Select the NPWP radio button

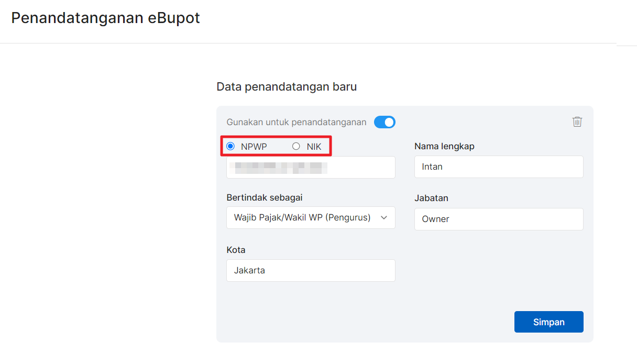[x=230, y=147]
